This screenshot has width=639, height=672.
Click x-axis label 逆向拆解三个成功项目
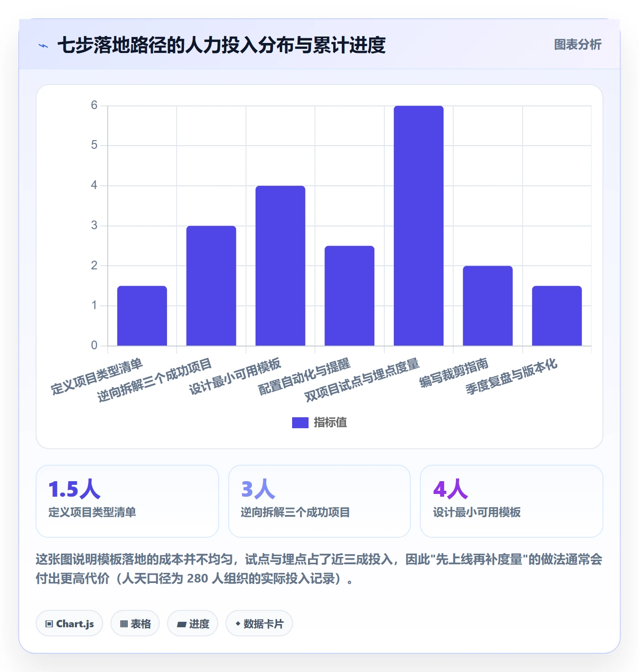pos(154,380)
